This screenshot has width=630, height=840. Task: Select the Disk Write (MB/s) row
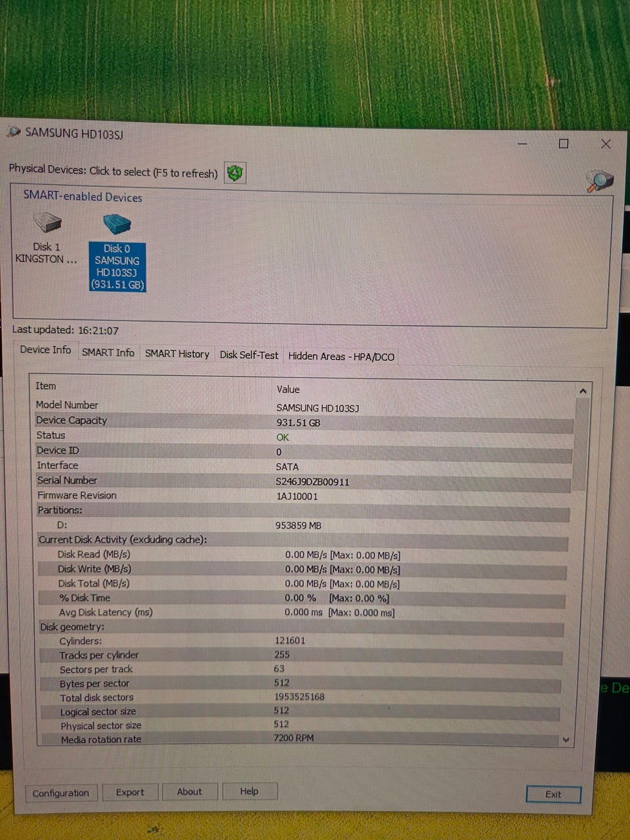pyautogui.click(x=302, y=569)
